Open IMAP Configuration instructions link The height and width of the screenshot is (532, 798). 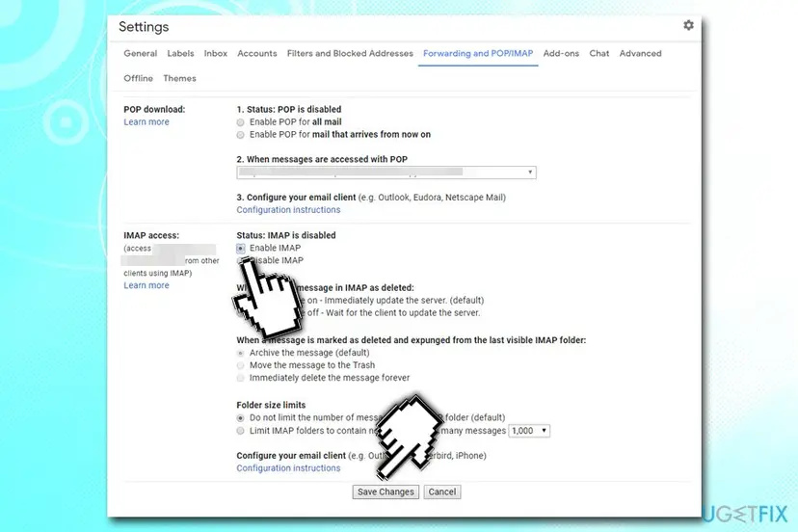288,468
